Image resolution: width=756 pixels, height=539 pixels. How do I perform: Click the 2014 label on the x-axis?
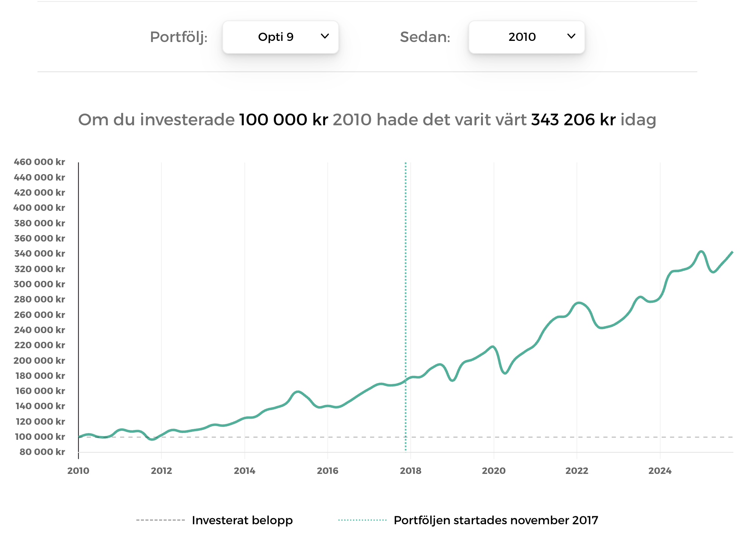tap(244, 471)
